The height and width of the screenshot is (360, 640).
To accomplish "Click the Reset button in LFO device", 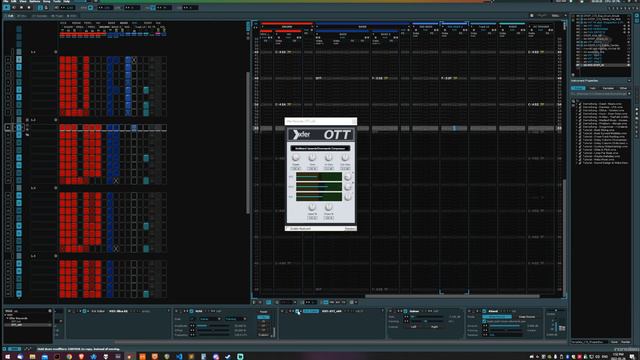I will pyautogui.click(x=263, y=312).
